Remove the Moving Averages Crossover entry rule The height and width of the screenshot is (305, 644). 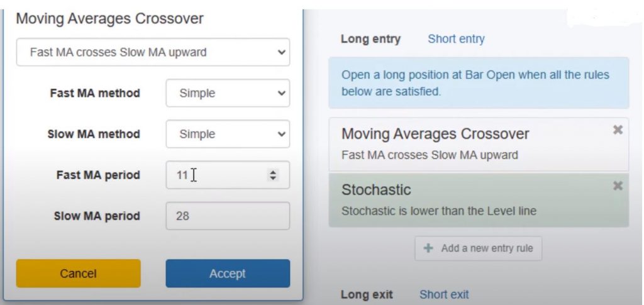click(x=618, y=130)
